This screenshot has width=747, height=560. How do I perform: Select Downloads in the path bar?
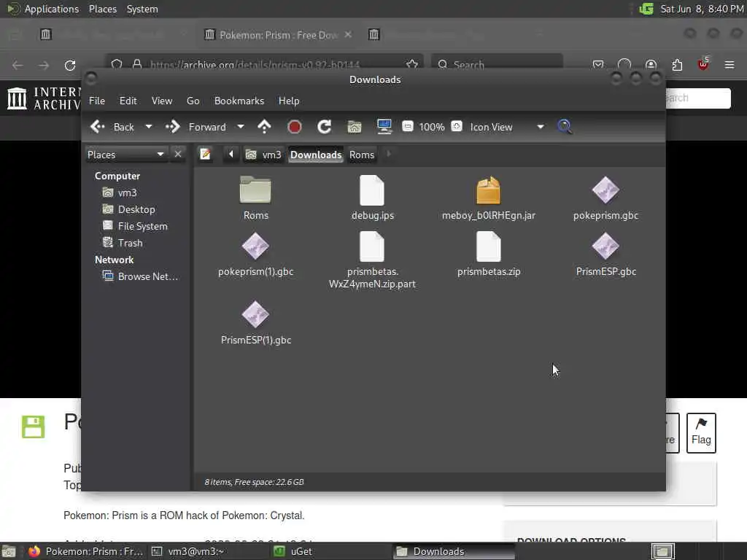pos(316,155)
